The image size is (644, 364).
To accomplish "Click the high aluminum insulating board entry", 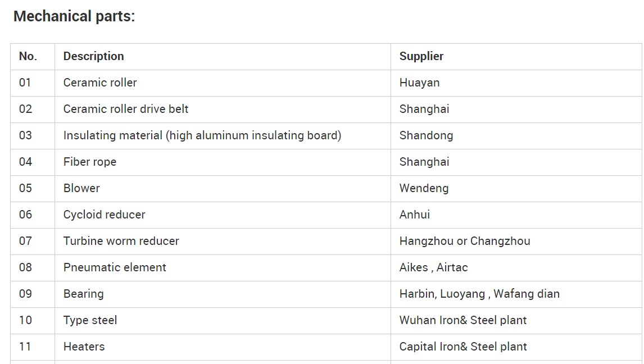I will [x=202, y=135].
